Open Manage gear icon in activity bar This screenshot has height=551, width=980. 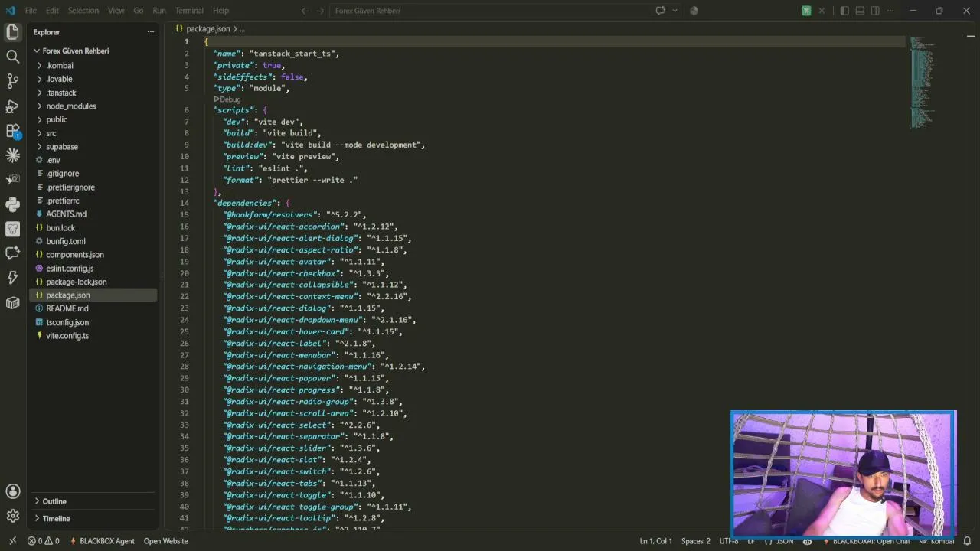(x=12, y=516)
